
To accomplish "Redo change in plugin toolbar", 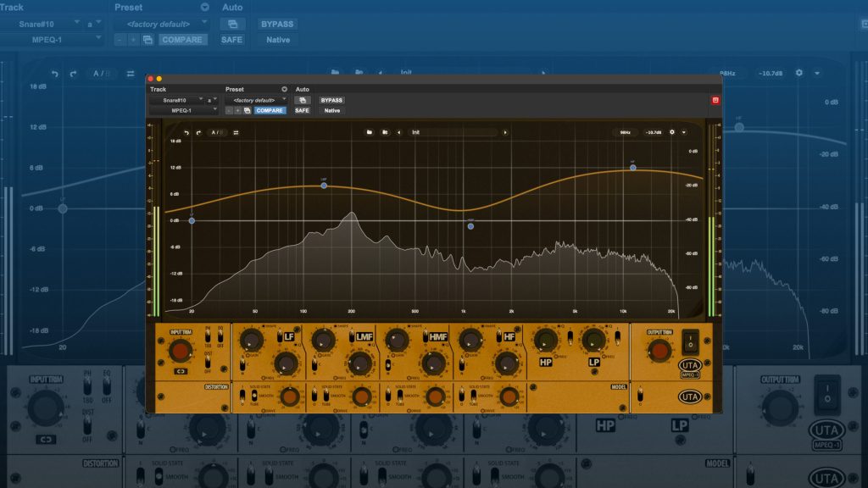I will tap(198, 133).
